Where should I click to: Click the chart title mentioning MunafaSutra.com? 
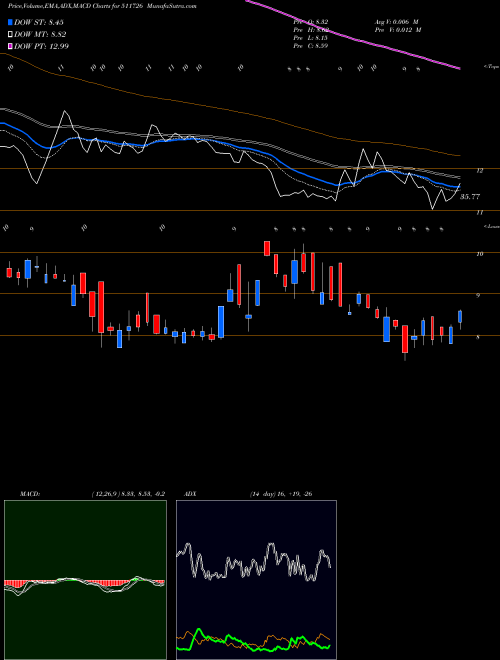point(102,6)
